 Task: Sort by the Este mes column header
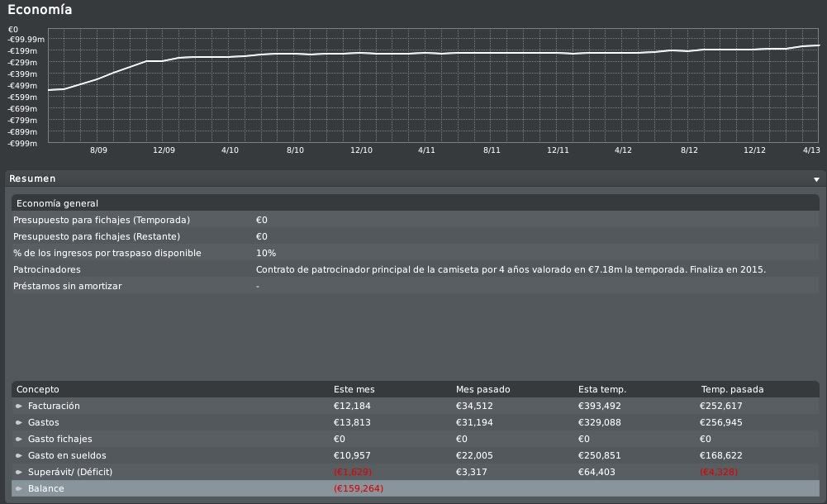click(x=354, y=389)
